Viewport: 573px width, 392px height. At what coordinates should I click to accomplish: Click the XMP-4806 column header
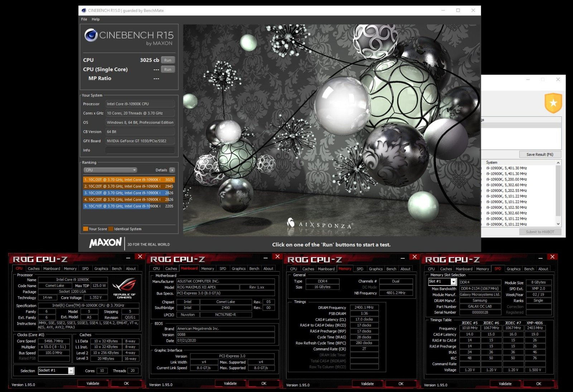tap(535, 323)
